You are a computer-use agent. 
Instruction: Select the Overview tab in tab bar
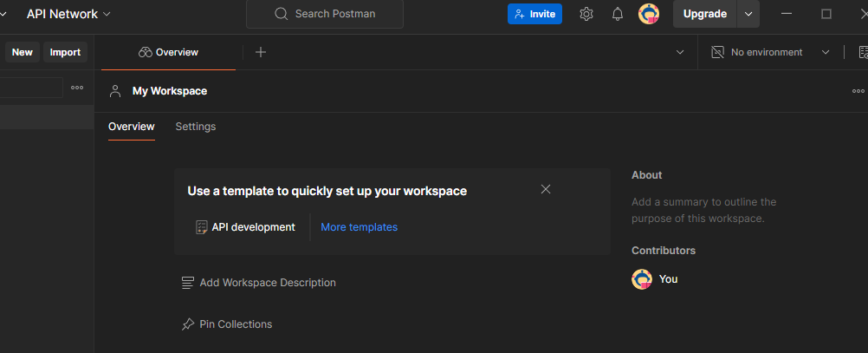click(x=168, y=52)
